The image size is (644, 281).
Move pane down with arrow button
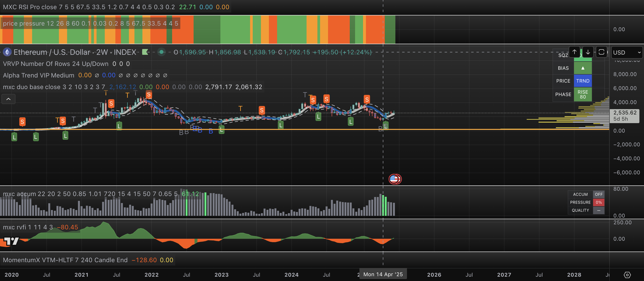tap(588, 52)
